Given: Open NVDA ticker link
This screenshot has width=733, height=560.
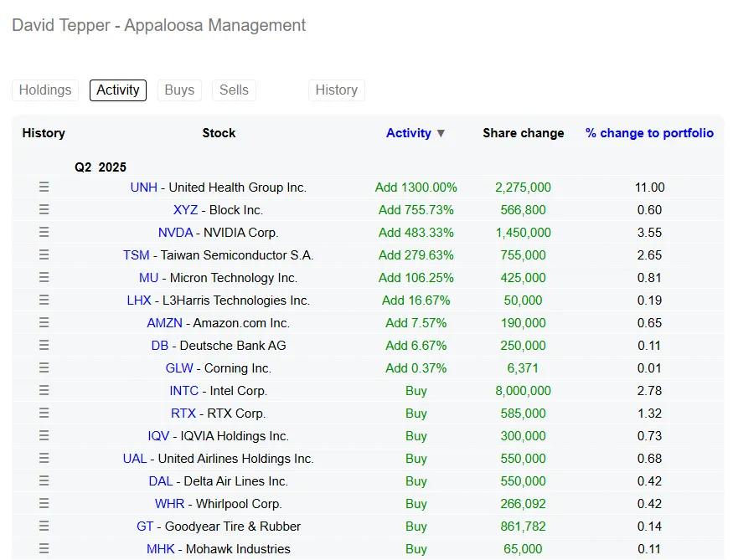Looking at the screenshot, I should coord(175,233).
